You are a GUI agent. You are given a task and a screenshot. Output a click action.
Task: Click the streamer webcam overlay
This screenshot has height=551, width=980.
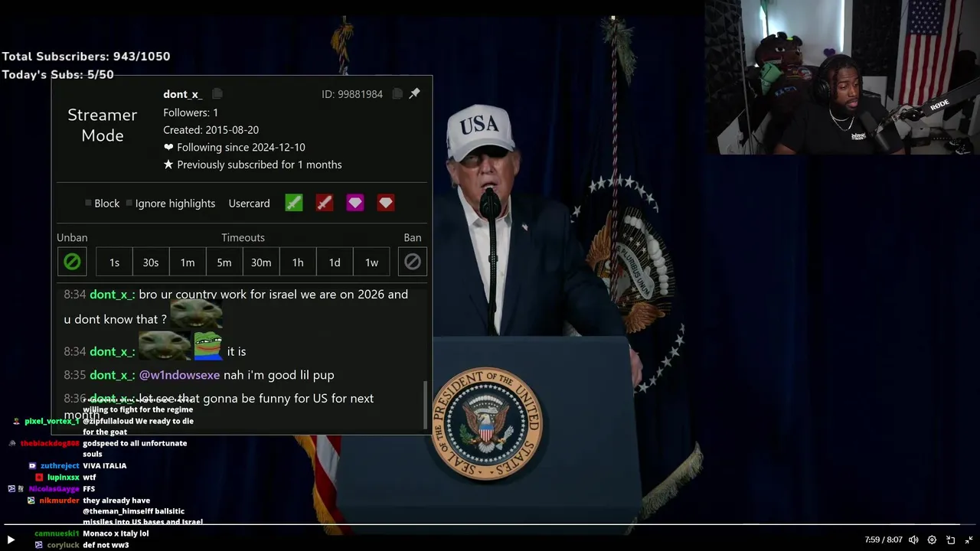tap(842, 77)
